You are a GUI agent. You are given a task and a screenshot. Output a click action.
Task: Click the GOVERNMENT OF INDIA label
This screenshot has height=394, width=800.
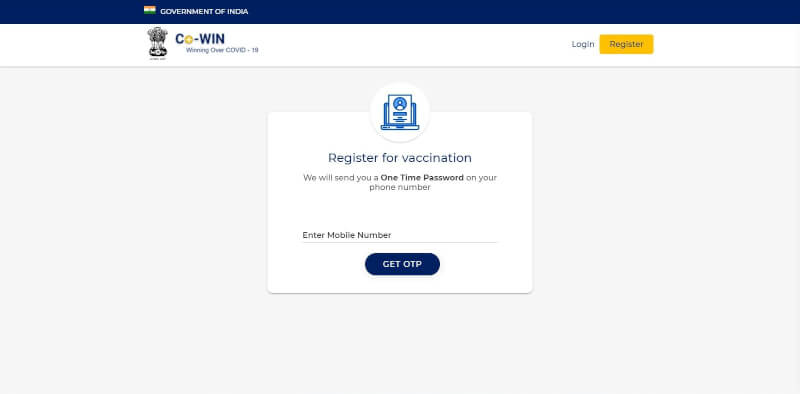pos(204,11)
